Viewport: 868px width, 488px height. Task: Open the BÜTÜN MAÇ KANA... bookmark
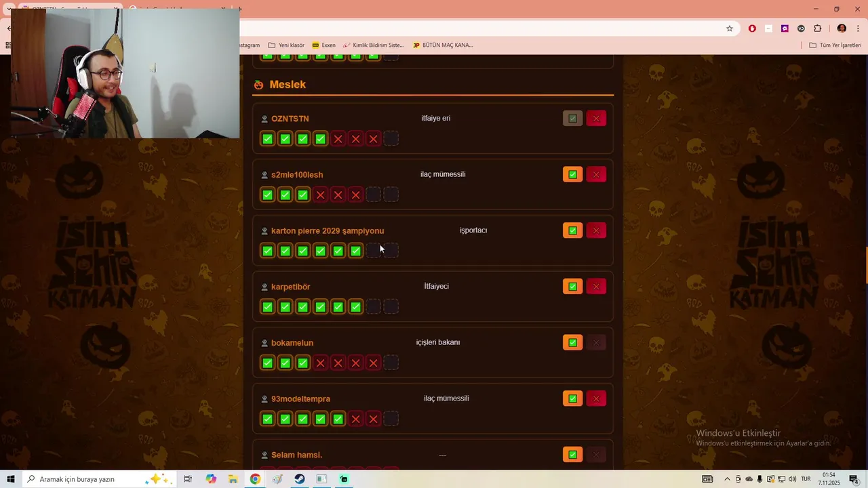(442, 45)
